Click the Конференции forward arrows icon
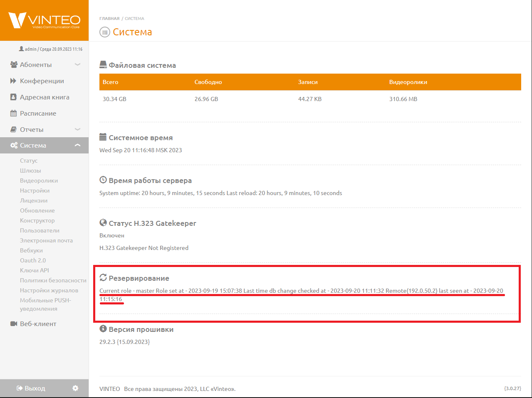 [13, 81]
